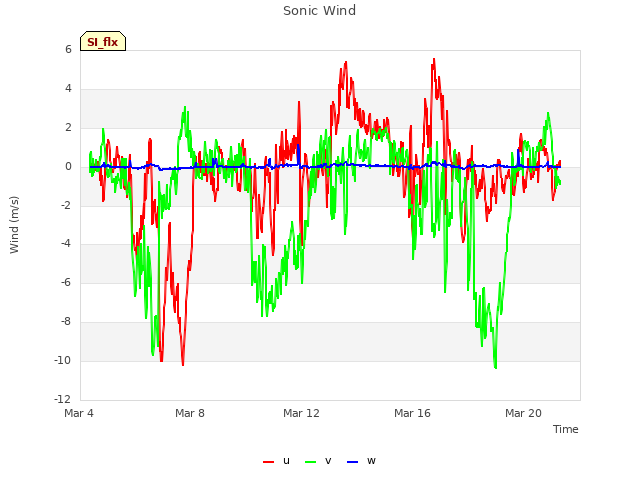Screen dimensions: 640x480
Task: Click the -4 y-axis tick label
Action: click(x=66, y=244)
